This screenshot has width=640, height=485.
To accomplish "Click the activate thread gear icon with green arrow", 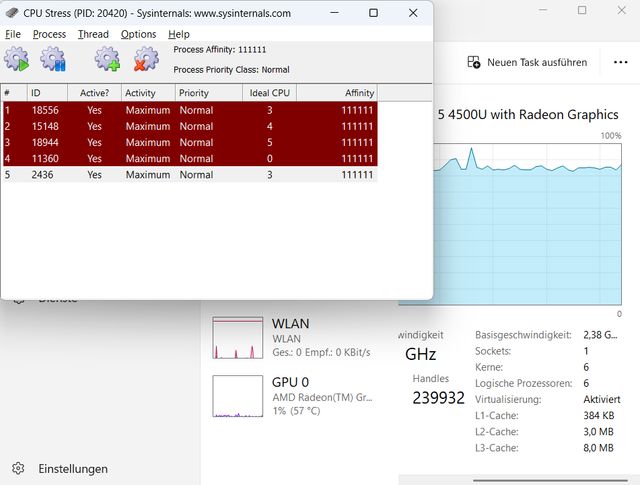I will click(x=16, y=59).
